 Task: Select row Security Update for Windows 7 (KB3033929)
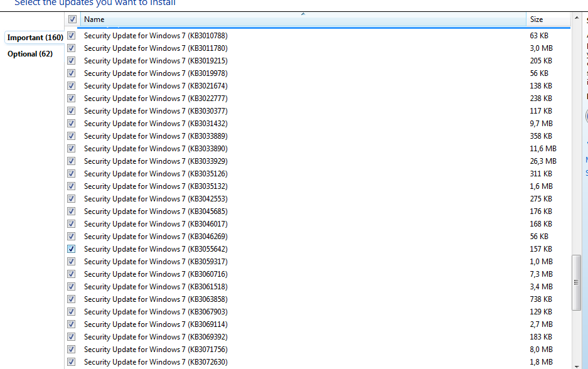click(318, 161)
